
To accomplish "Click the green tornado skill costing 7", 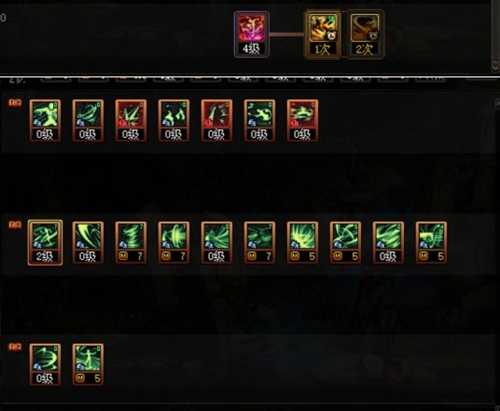I will tap(131, 243).
